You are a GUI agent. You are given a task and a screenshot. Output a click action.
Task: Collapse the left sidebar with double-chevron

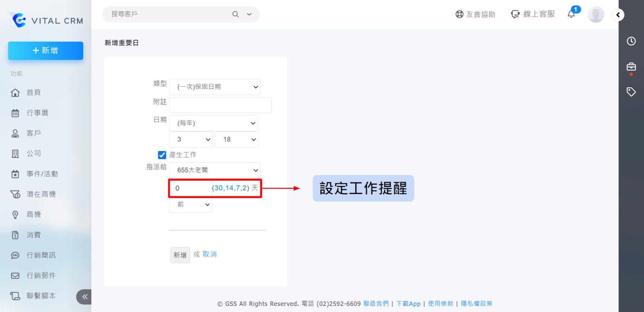[x=85, y=297]
